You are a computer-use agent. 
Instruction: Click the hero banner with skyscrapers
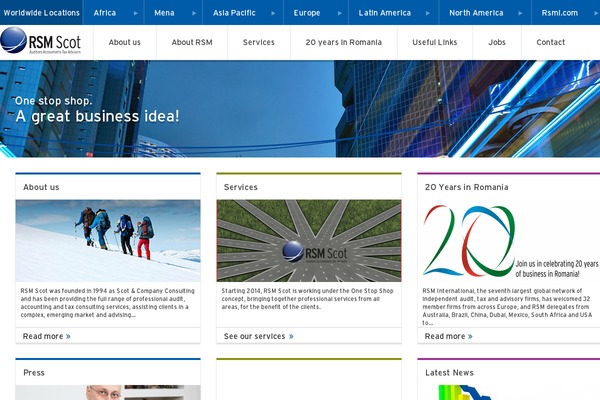tap(300, 109)
